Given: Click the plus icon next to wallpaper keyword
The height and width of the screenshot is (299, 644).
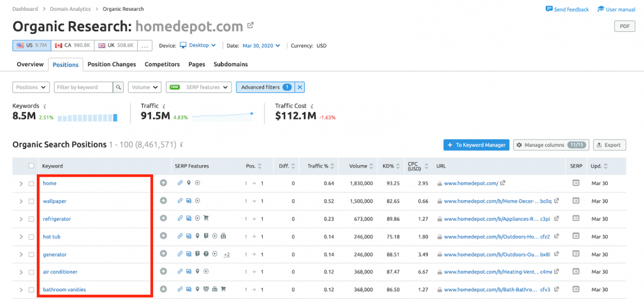Looking at the screenshot, I should coord(163,201).
